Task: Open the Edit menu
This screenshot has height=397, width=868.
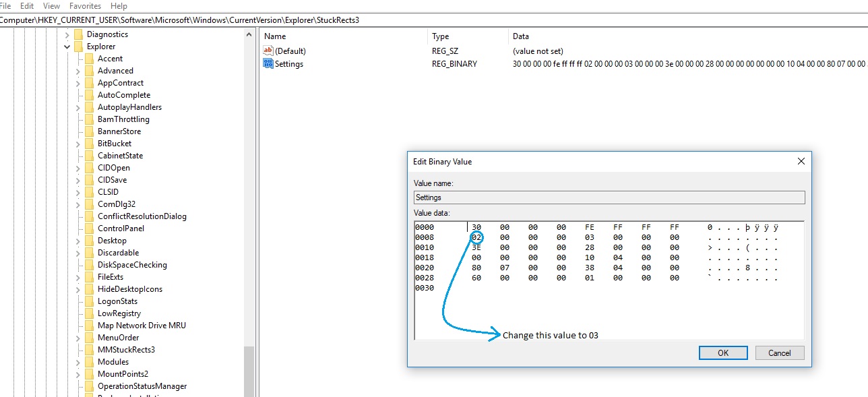Action: pyautogui.click(x=27, y=5)
